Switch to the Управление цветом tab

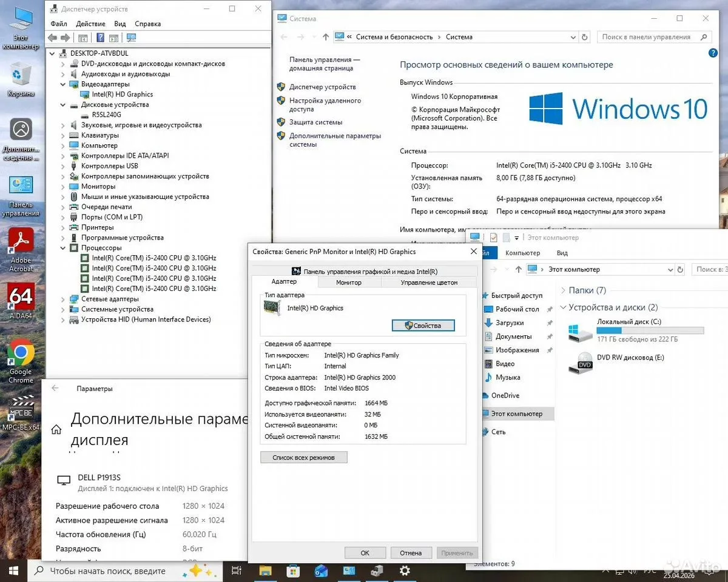(x=429, y=283)
